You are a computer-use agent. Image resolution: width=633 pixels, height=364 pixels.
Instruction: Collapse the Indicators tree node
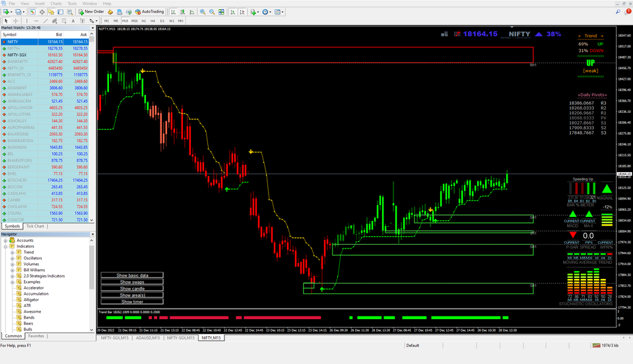tap(6, 247)
